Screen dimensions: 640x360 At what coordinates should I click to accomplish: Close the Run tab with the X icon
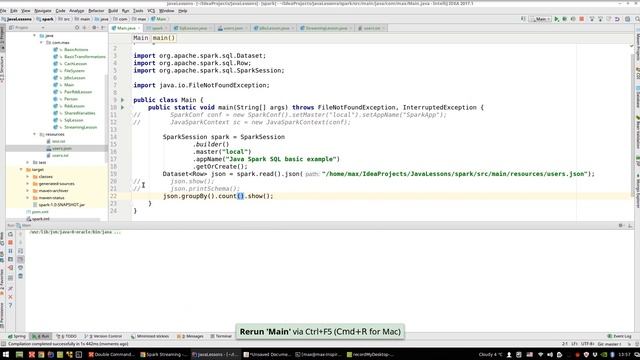click(x=10, y=297)
